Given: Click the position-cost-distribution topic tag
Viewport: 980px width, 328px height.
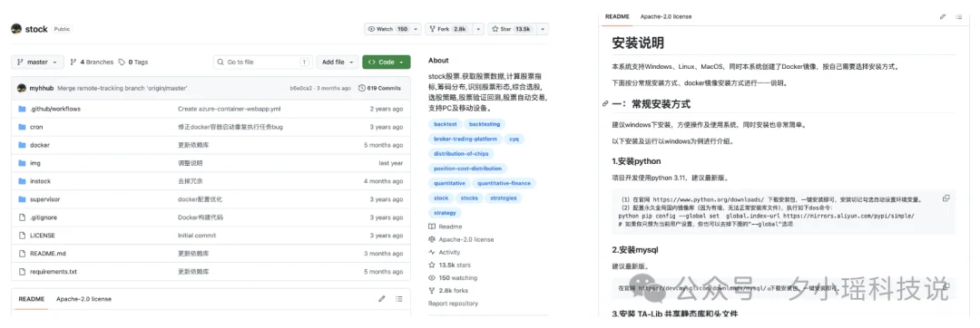Looking at the screenshot, I should (468, 169).
